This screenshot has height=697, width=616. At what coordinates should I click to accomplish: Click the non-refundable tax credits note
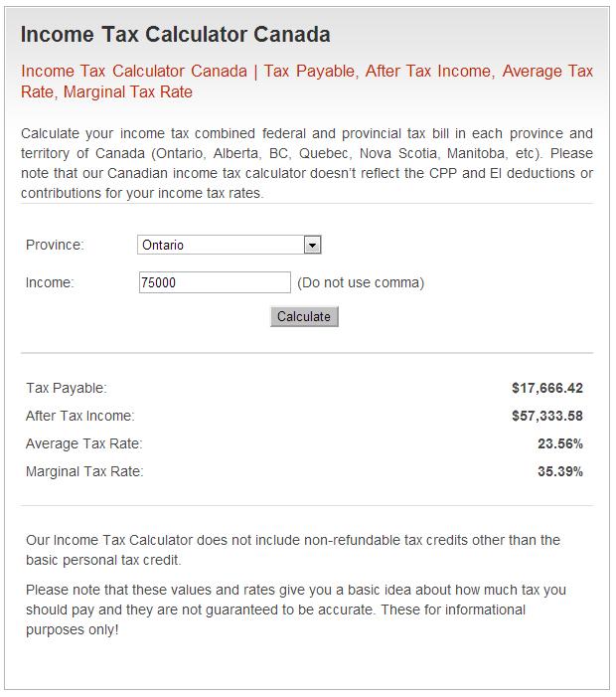pyautogui.click(x=293, y=549)
